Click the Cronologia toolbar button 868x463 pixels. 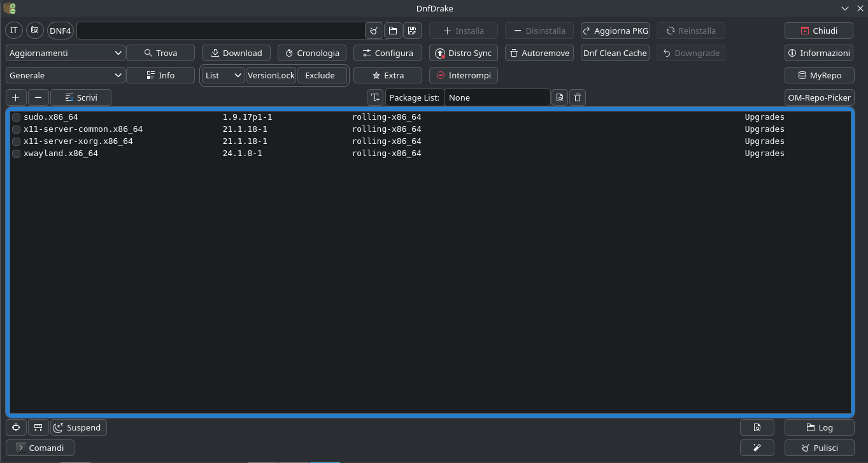pos(311,53)
